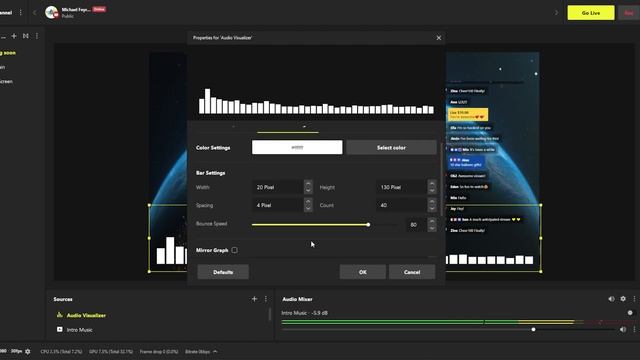The height and width of the screenshot is (360, 640).
Task: Click the CPU usage status text
Action: [x=61, y=351]
